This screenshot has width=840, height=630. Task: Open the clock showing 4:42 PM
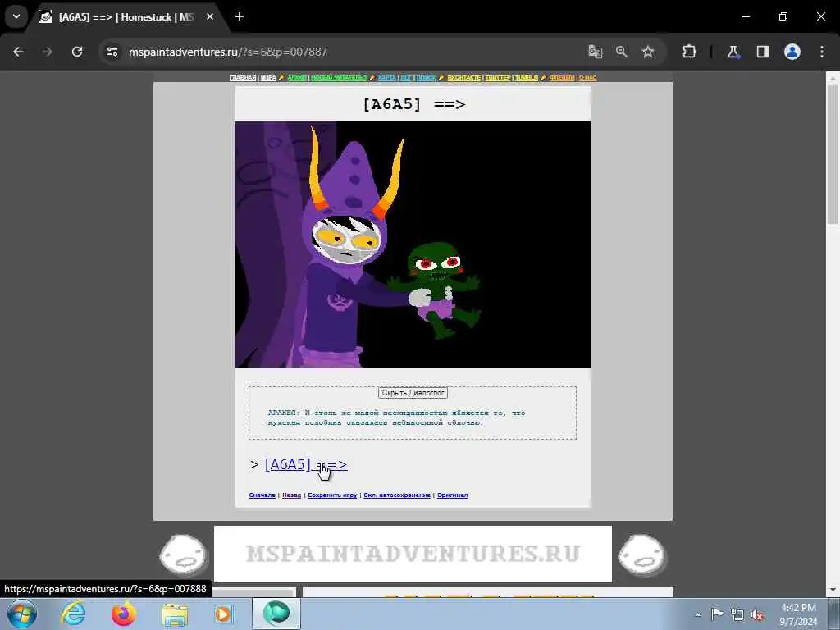(798, 614)
